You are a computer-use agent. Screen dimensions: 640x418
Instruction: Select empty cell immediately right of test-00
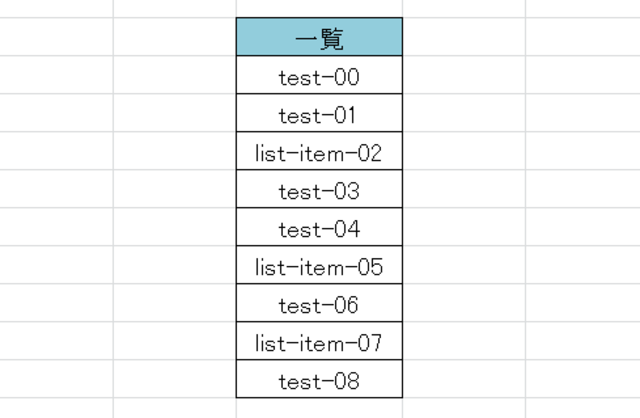coord(463,76)
